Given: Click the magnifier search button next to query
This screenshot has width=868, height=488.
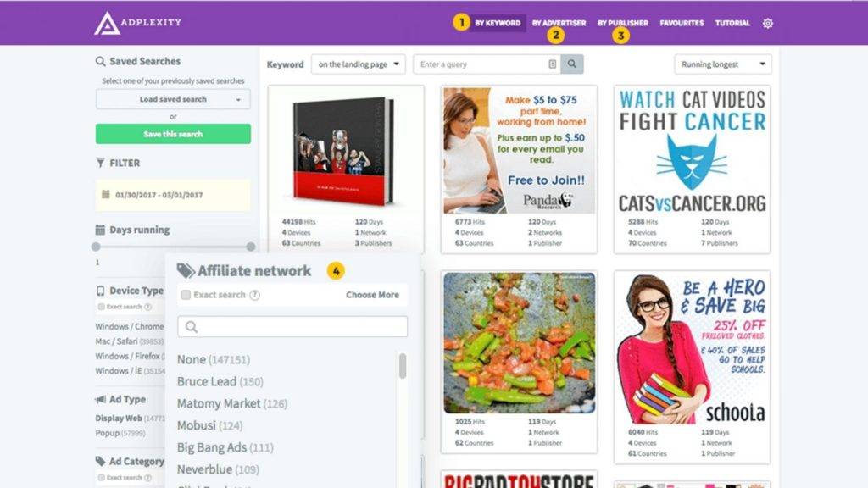Looking at the screenshot, I should 572,64.
